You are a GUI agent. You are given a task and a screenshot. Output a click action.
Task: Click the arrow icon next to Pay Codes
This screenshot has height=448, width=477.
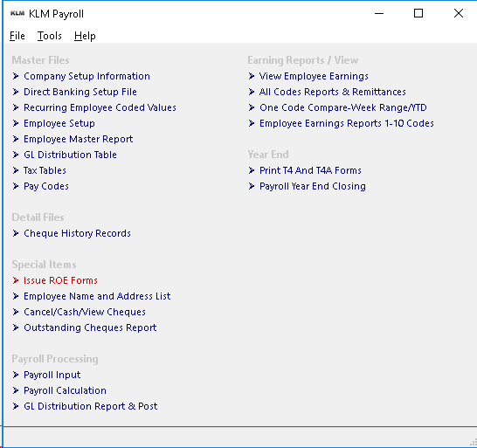pos(16,186)
